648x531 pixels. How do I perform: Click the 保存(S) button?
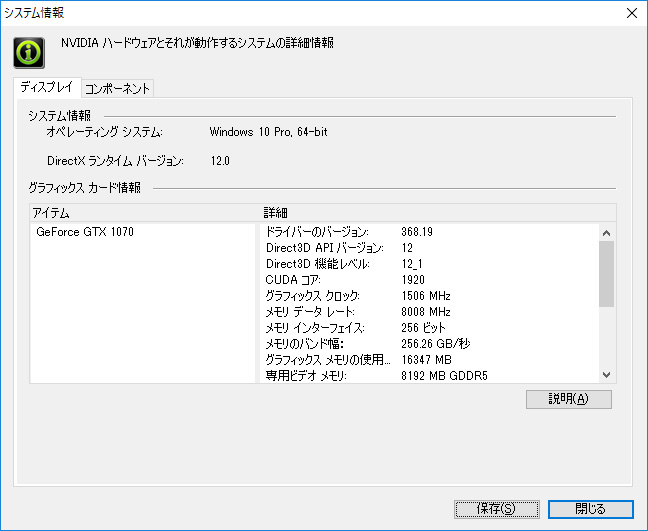pyautogui.click(x=496, y=509)
